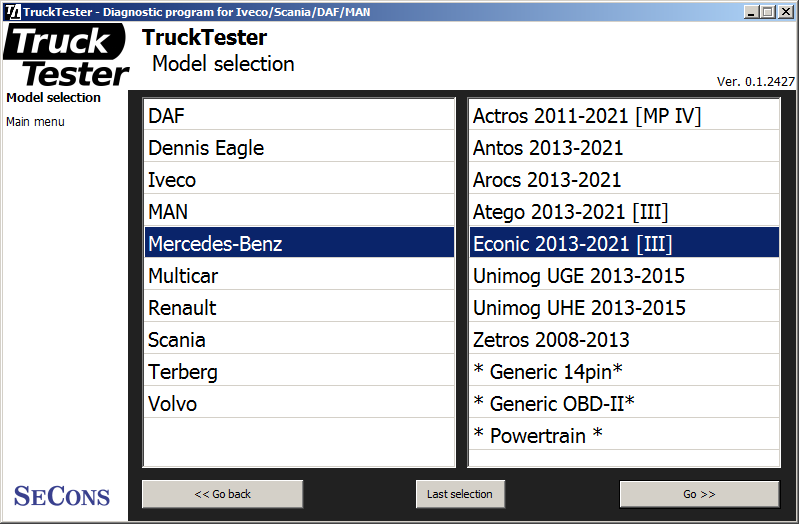Choose the Generic 14pin entry
Image resolution: width=799 pixels, height=524 pixels.
coord(624,372)
